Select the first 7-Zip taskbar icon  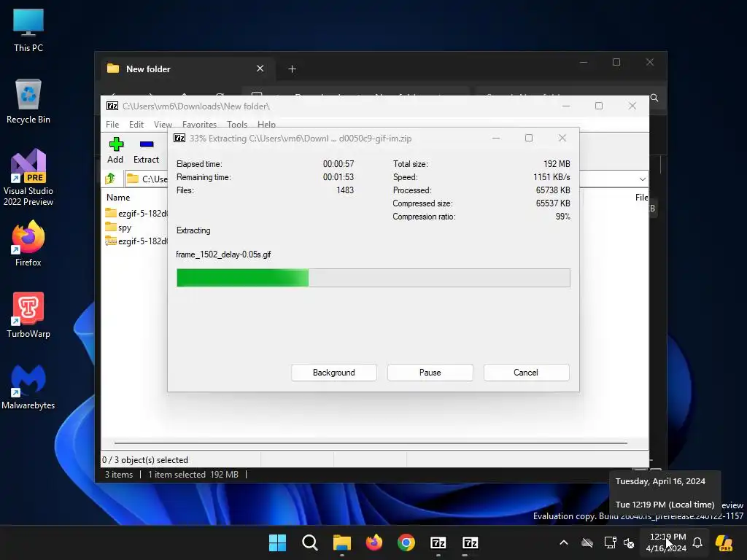tap(438, 542)
